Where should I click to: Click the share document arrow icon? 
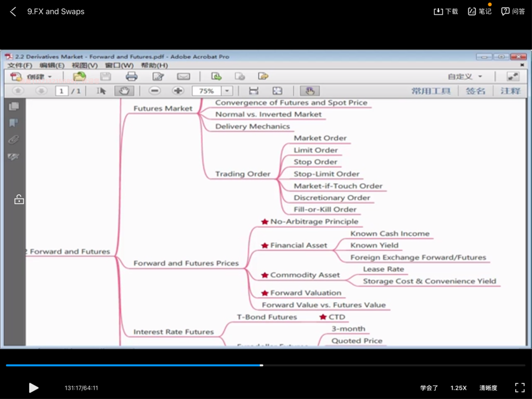[263, 76]
